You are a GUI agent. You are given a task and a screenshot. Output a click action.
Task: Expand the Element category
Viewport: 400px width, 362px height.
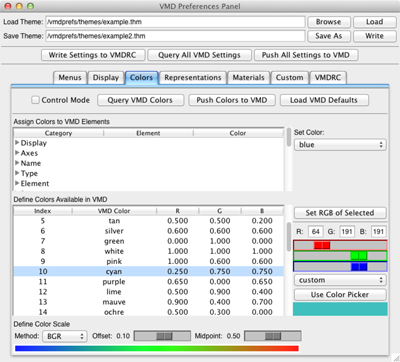click(17, 183)
